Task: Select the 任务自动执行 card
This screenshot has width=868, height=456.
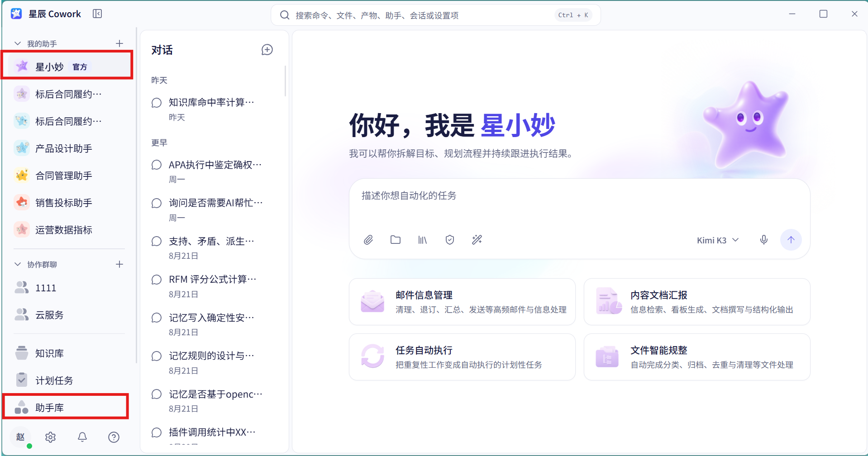Action: tap(462, 357)
